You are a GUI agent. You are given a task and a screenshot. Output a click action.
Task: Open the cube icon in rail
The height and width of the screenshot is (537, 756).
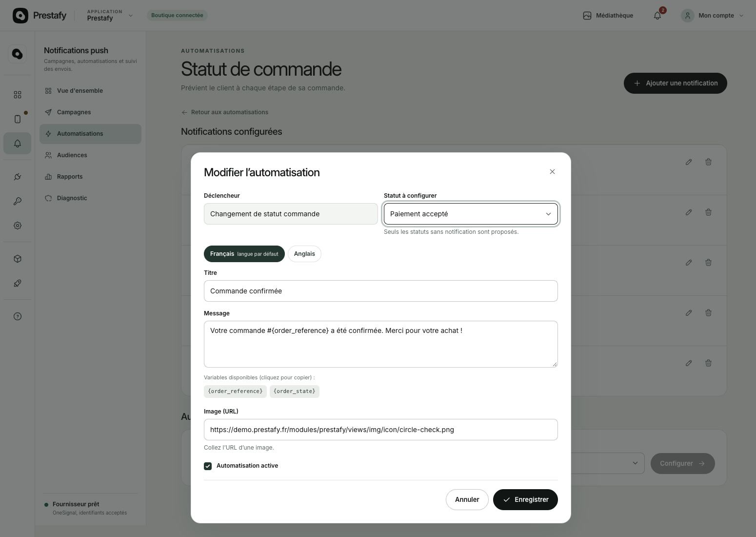(18, 259)
